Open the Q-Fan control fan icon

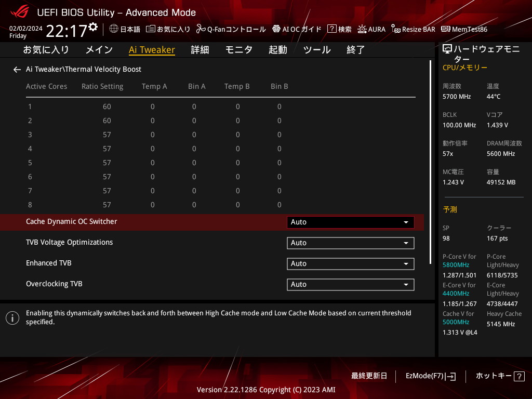click(201, 29)
